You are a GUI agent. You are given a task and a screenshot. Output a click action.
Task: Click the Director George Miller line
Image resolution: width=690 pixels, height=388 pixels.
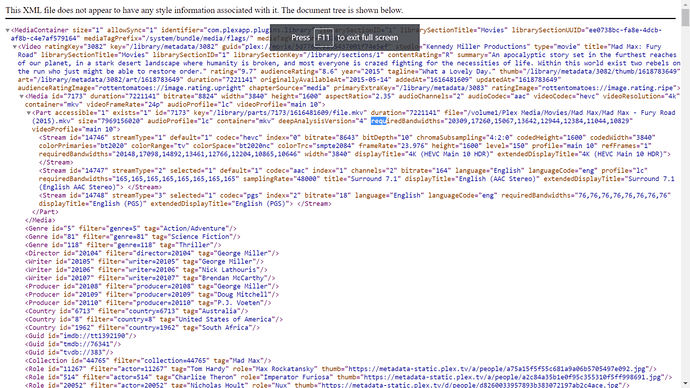pos(152,253)
